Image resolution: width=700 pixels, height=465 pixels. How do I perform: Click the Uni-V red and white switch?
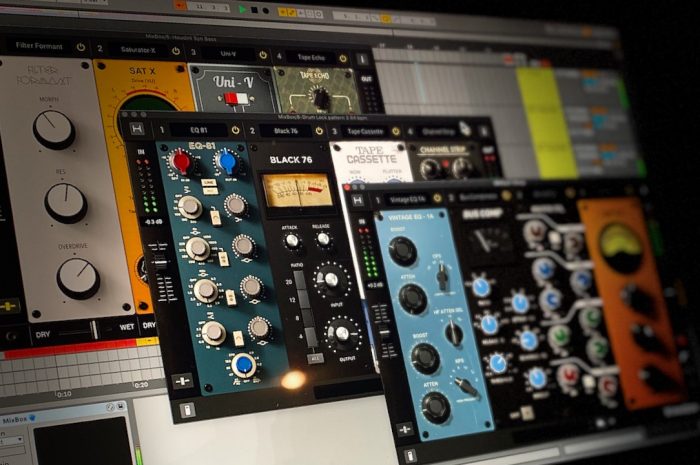pyautogui.click(x=235, y=99)
